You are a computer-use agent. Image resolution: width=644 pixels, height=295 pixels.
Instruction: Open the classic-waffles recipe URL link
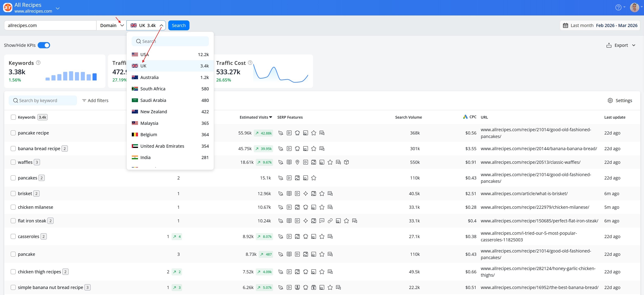tap(531, 162)
